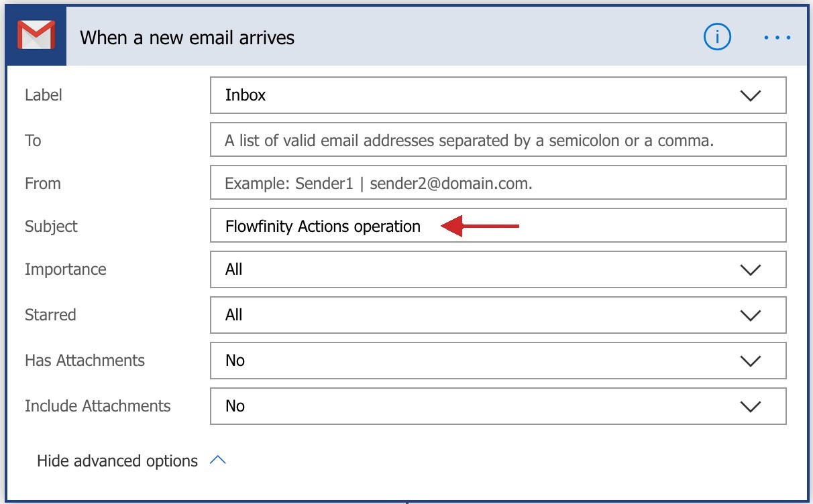Click the Subject field label
The image size is (813, 504).
tap(51, 227)
